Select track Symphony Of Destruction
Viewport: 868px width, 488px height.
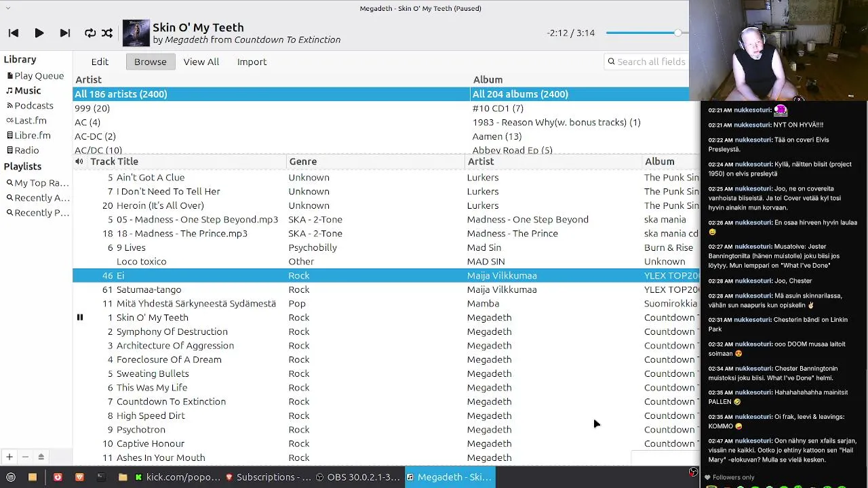(x=386, y=331)
